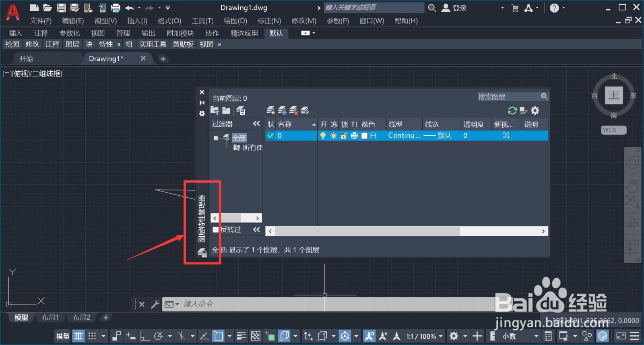Open Layer States Manager icon
The width and height of the screenshot is (644, 345).
(241, 110)
